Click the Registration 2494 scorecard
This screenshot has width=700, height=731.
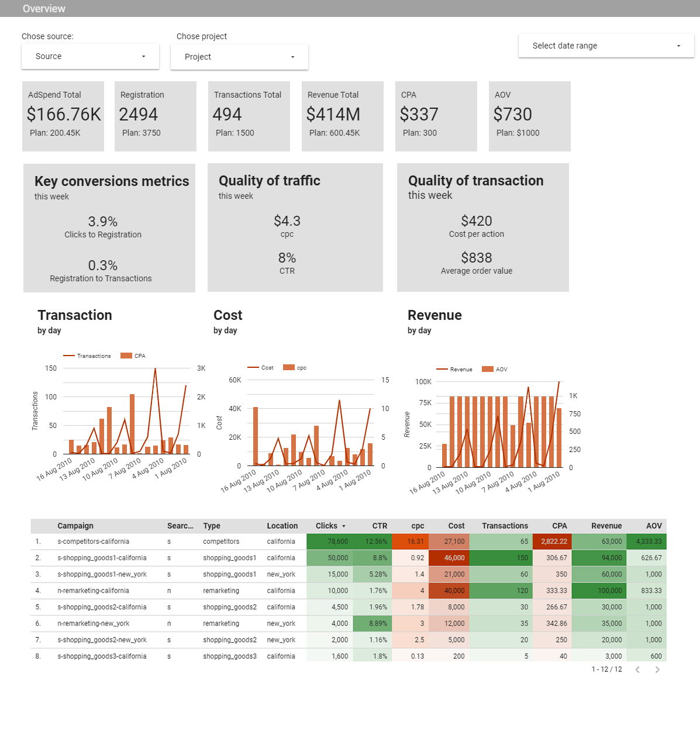tap(156, 116)
